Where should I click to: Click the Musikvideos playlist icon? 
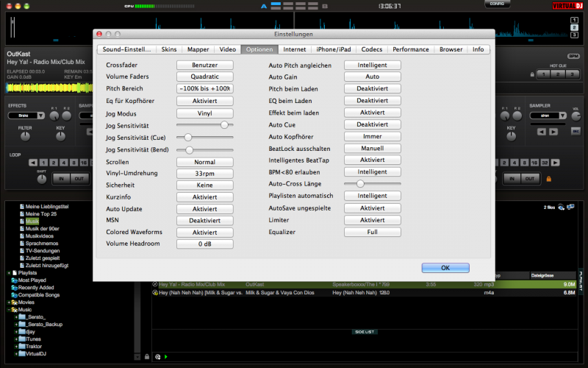point(22,236)
